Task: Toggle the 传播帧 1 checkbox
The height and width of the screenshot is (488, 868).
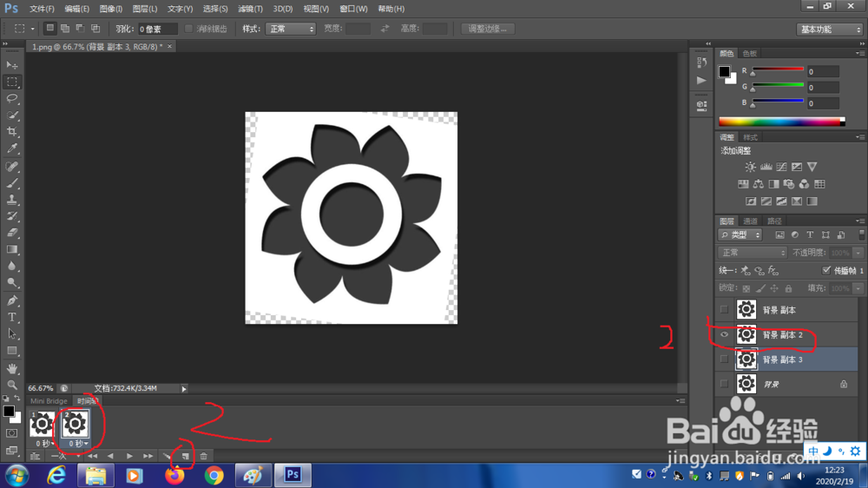Action: tap(826, 270)
